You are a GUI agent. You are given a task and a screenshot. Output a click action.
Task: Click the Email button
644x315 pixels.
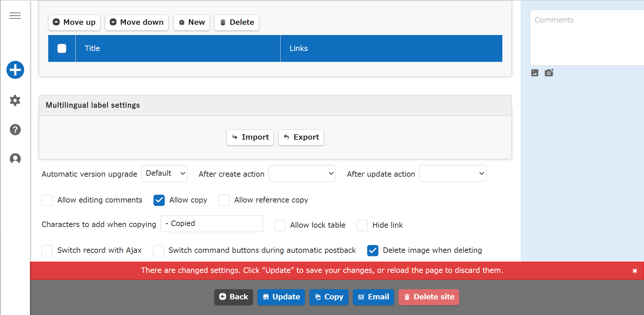[373, 297]
